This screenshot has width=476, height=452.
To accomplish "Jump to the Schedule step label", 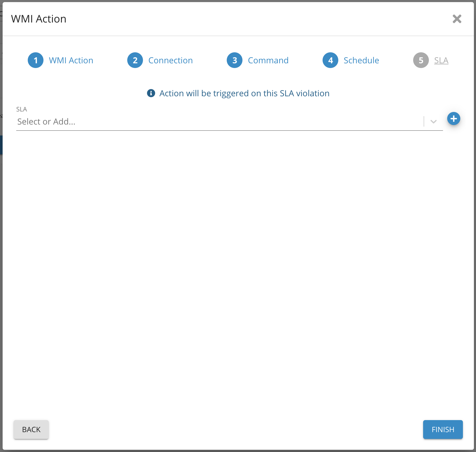I will (361, 60).
